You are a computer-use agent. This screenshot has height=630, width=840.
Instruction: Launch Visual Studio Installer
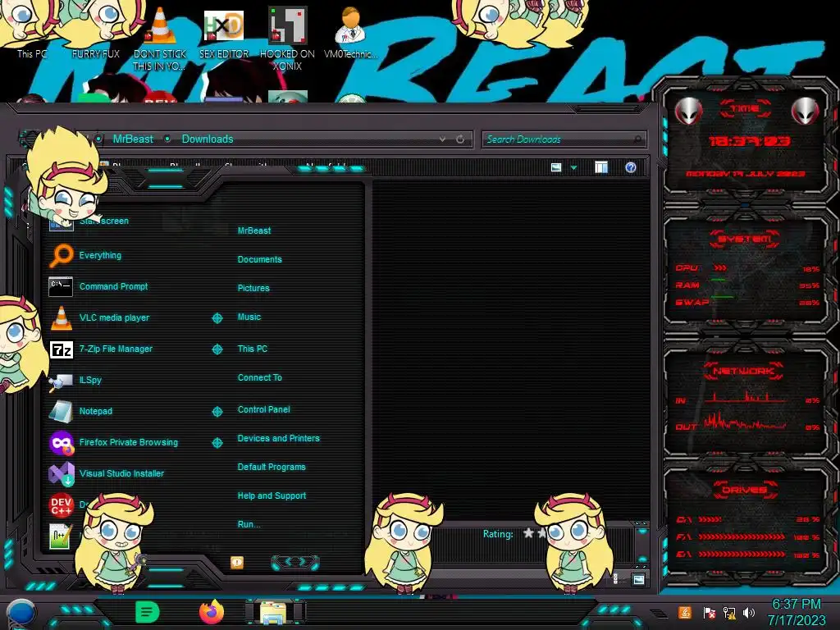(107, 473)
